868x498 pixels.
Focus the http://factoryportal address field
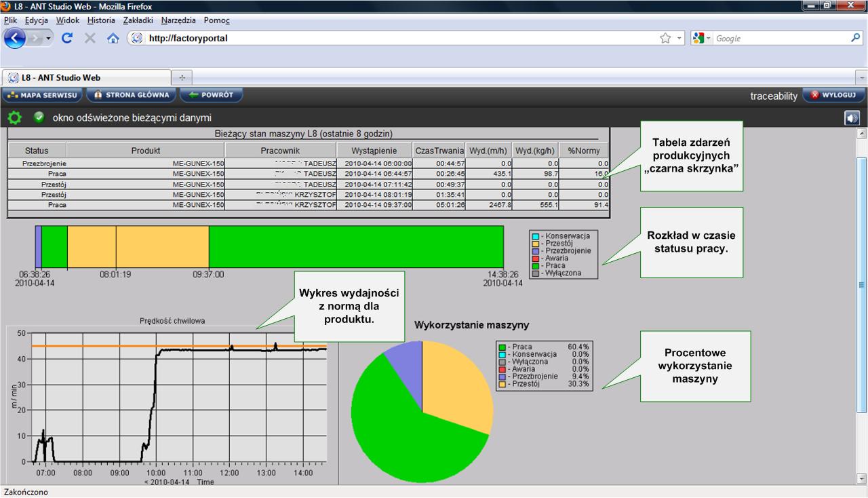click(x=400, y=39)
